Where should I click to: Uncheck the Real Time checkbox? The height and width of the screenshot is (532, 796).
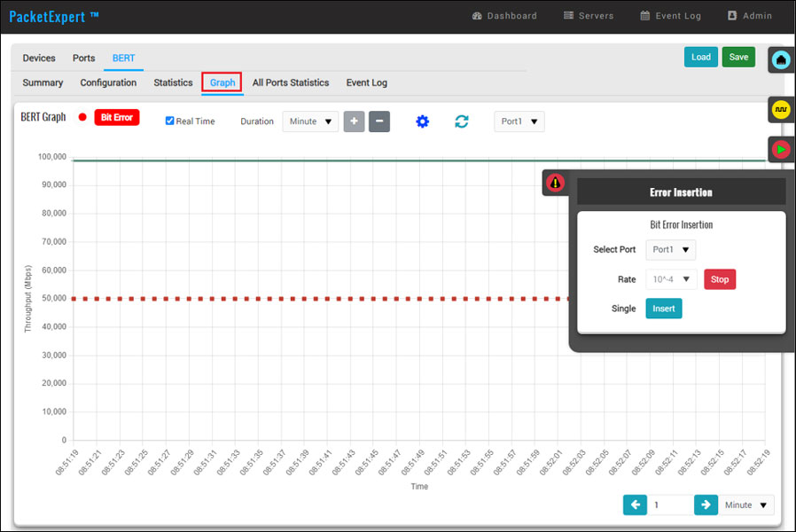click(169, 121)
